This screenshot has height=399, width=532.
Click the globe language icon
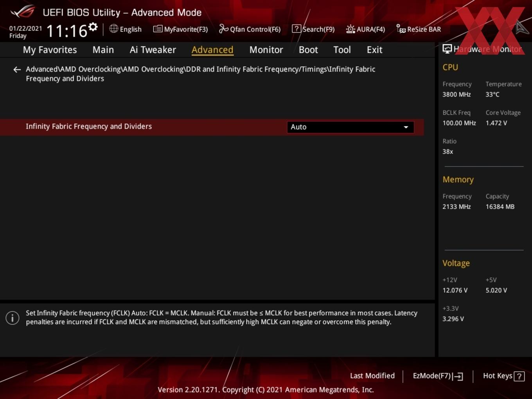click(x=113, y=29)
